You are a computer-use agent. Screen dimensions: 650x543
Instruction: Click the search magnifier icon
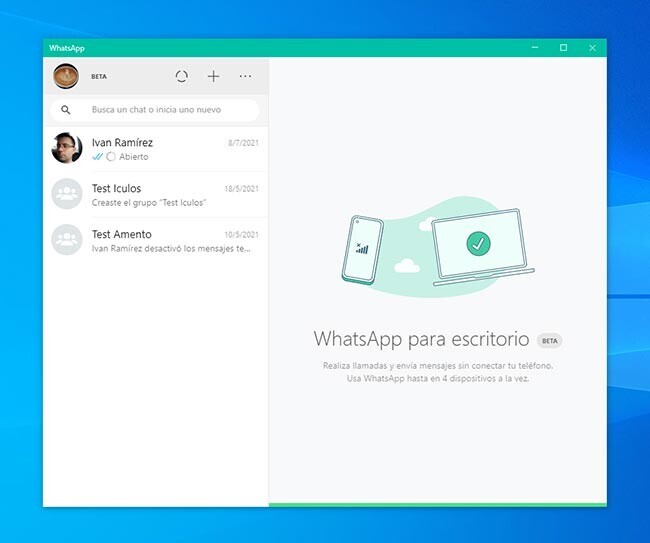click(65, 110)
